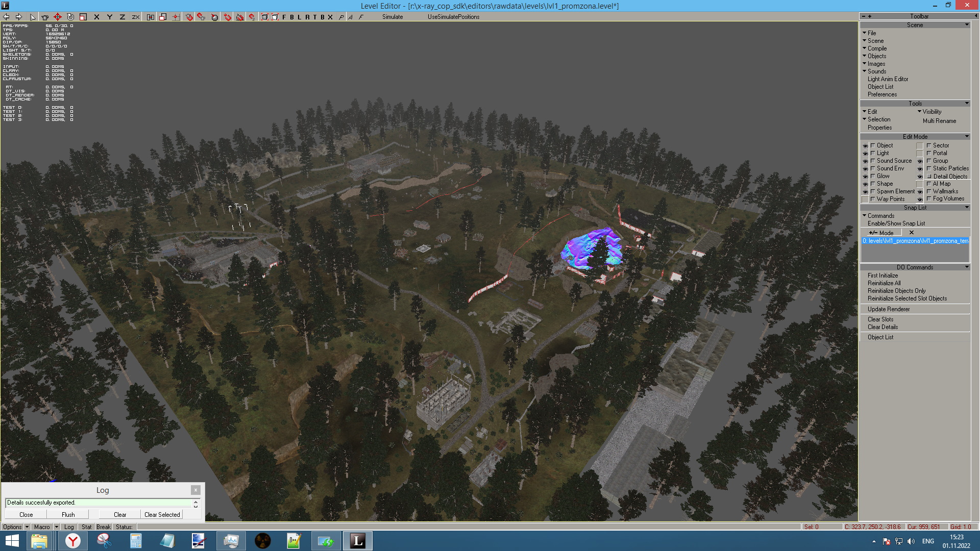Image resolution: width=980 pixels, height=551 pixels.
Task: Select the Scale tool in the toolbar
Action: (x=83, y=17)
